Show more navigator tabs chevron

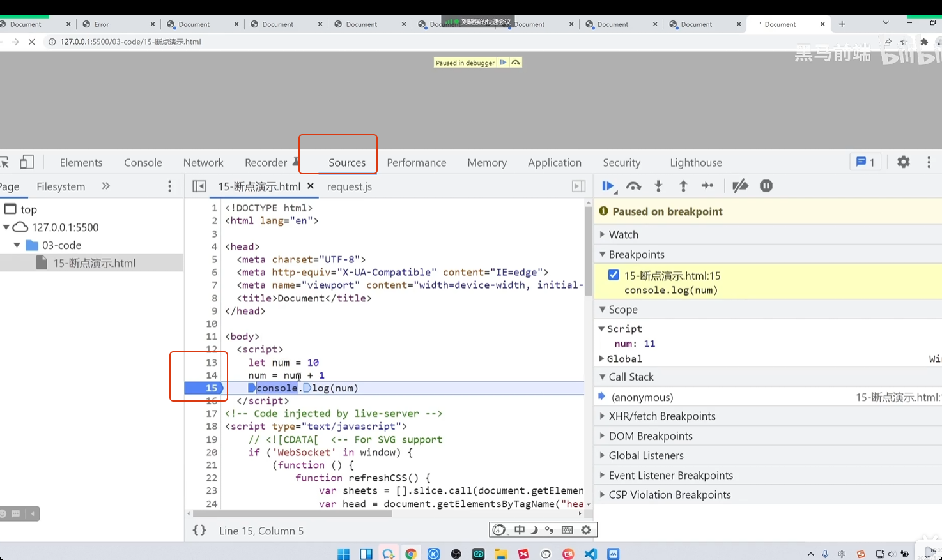click(x=106, y=186)
